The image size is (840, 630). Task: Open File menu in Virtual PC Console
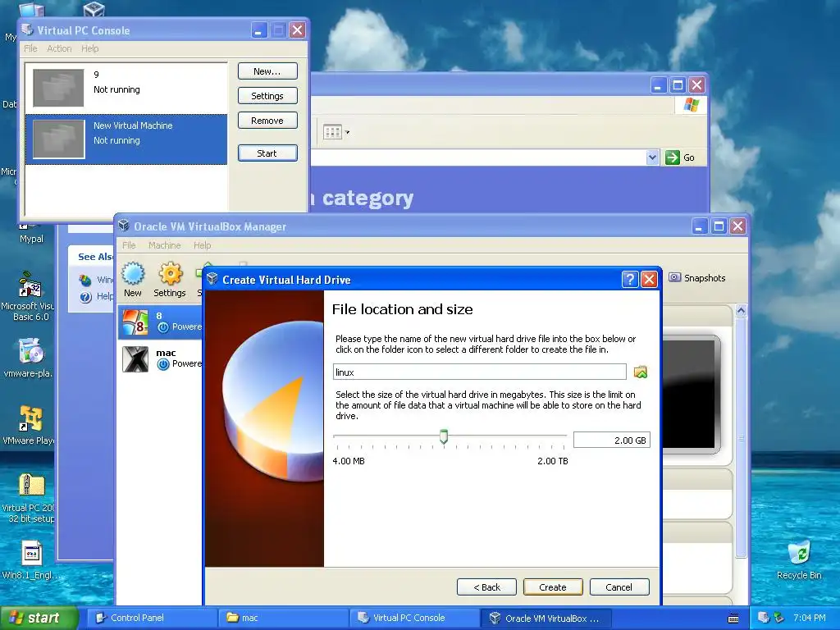[x=30, y=48]
